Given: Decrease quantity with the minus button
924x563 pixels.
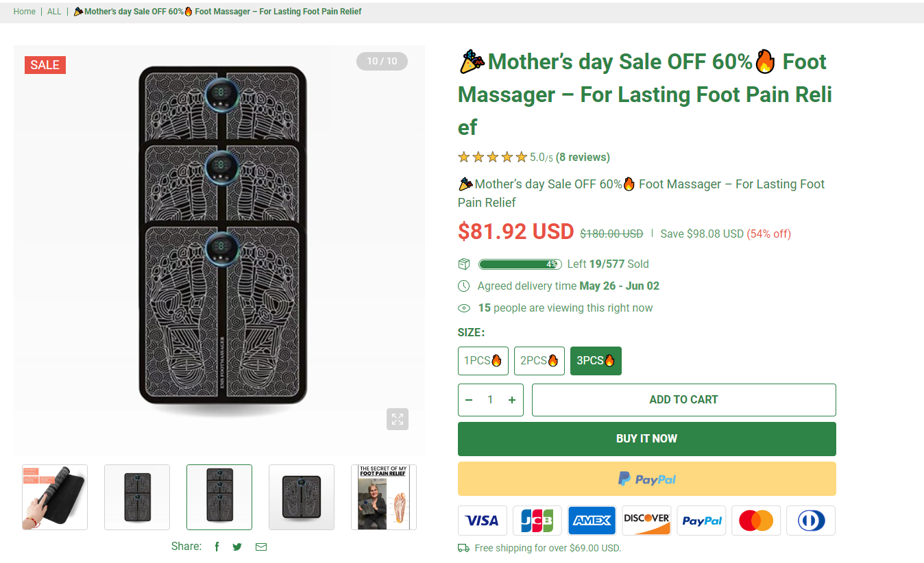Looking at the screenshot, I should click(469, 400).
